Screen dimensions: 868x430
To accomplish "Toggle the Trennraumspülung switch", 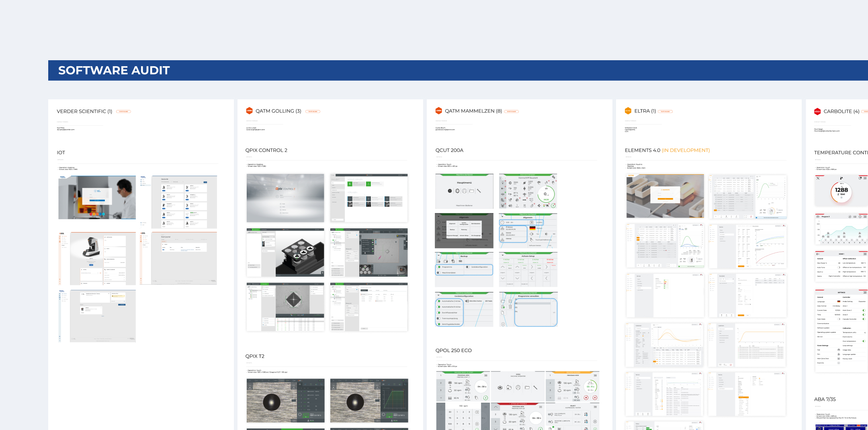I will (x=439, y=318).
